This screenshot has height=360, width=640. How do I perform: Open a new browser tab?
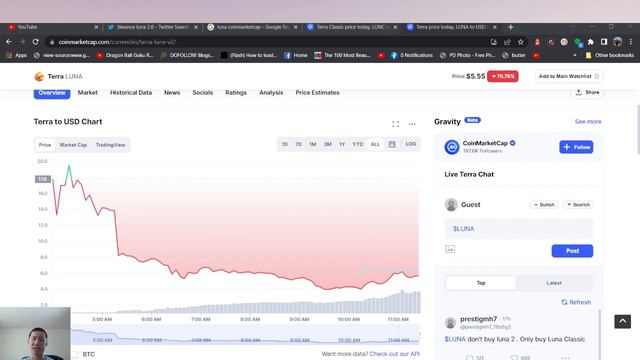pos(511,27)
